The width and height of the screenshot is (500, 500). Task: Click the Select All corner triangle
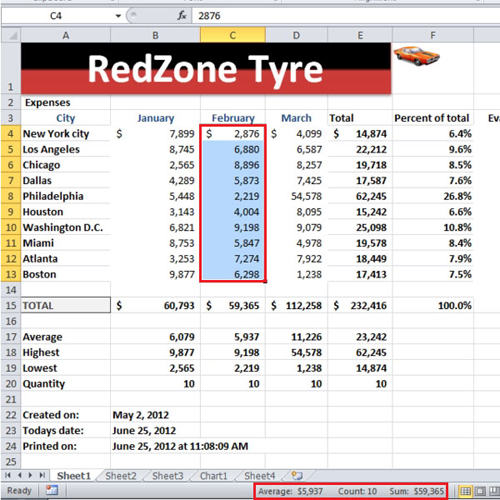pos(12,35)
